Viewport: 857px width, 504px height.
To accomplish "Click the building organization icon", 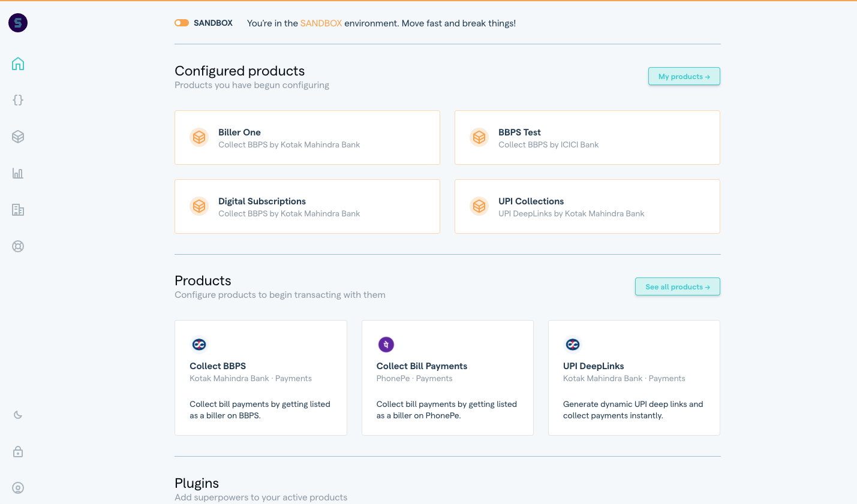I will click(x=18, y=210).
